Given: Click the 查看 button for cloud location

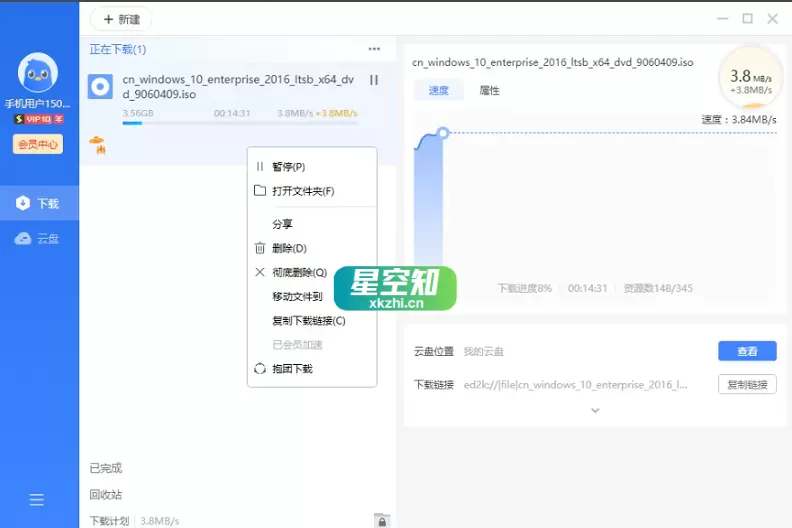Looking at the screenshot, I should tap(747, 351).
